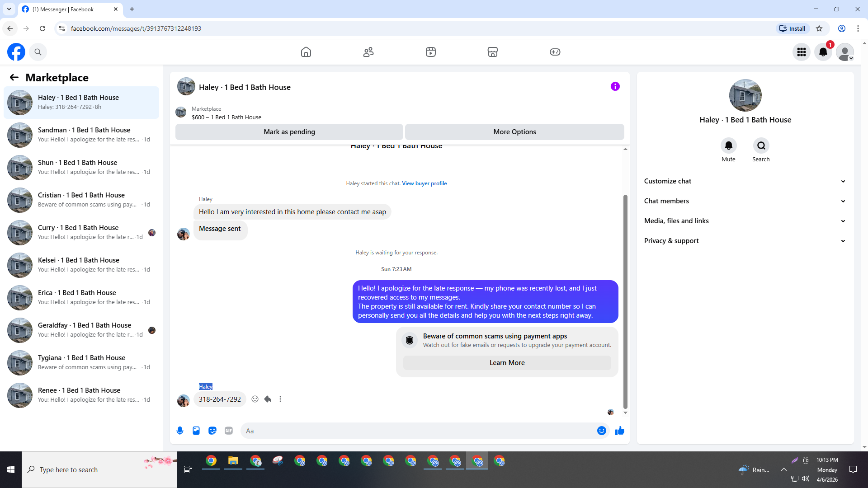The image size is (868, 488).
Task: Reply to the 318-264-7292 message
Action: coord(268,399)
